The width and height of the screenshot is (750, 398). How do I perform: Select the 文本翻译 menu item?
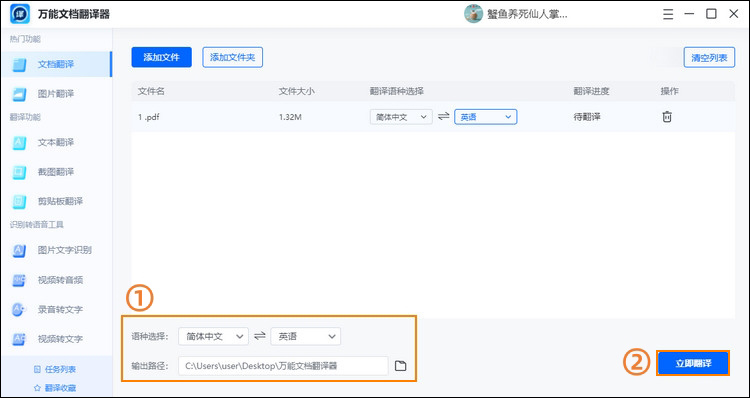56,143
